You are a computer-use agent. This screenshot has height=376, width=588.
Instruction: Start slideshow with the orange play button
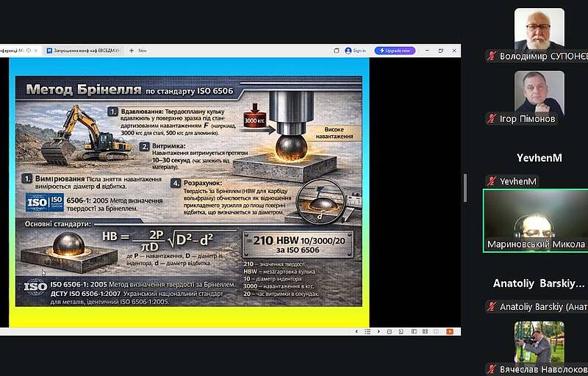pos(449,331)
